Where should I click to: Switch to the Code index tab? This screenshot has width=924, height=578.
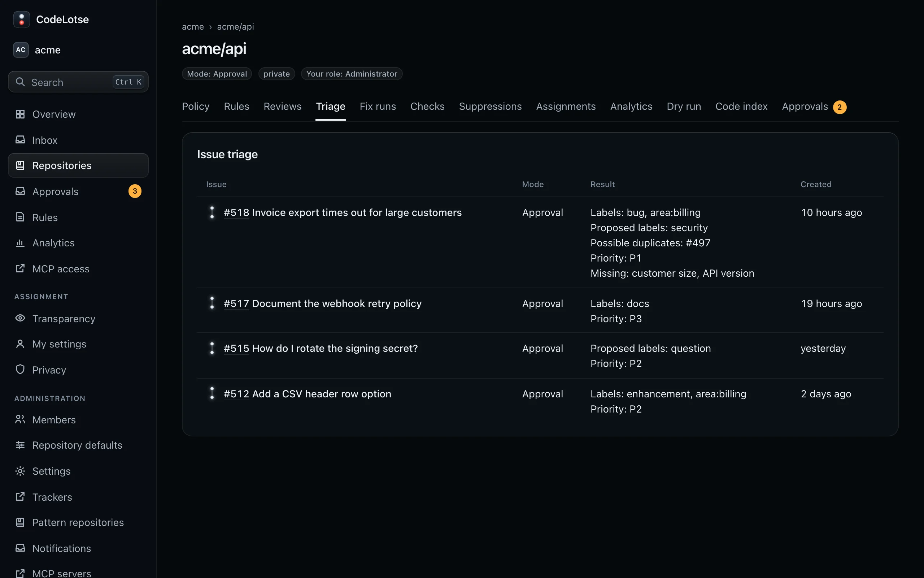click(741, 106)
